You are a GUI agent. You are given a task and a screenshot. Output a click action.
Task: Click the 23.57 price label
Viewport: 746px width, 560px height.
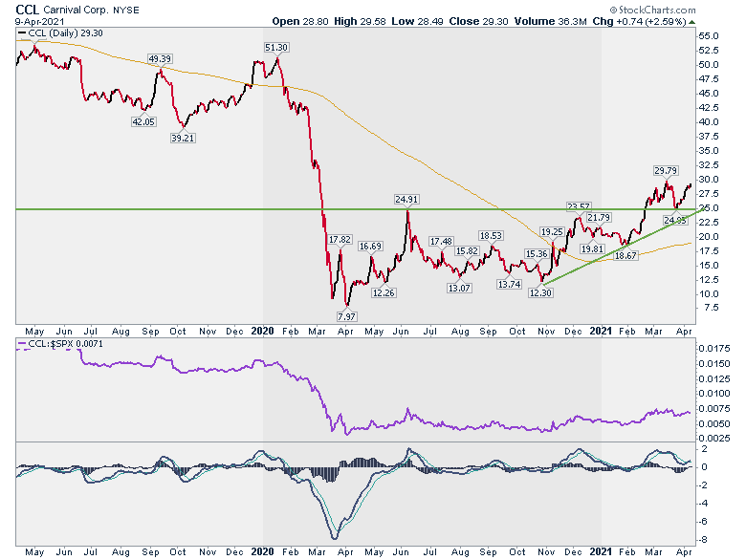[579, 206]
